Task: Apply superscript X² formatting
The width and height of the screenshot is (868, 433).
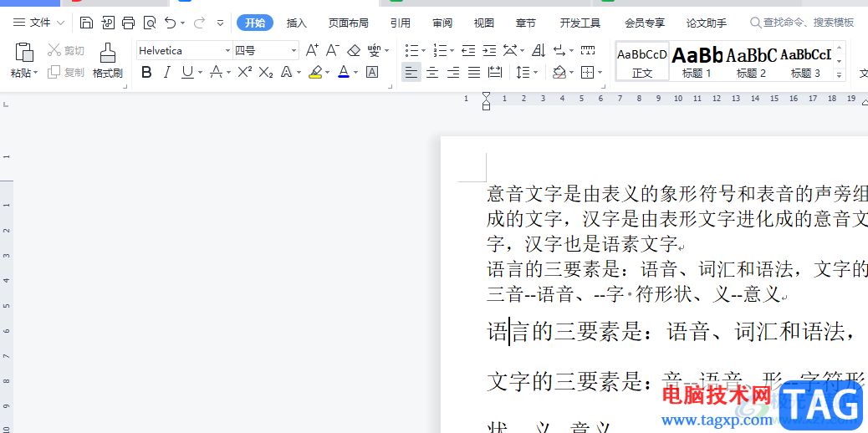Action: pos(245,72)
